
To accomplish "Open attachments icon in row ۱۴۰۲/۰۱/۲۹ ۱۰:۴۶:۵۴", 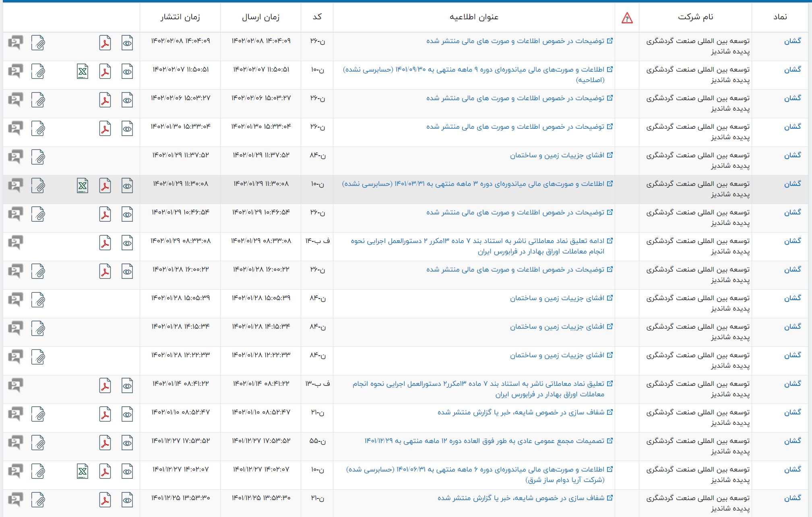I will [x=38, y=214].
